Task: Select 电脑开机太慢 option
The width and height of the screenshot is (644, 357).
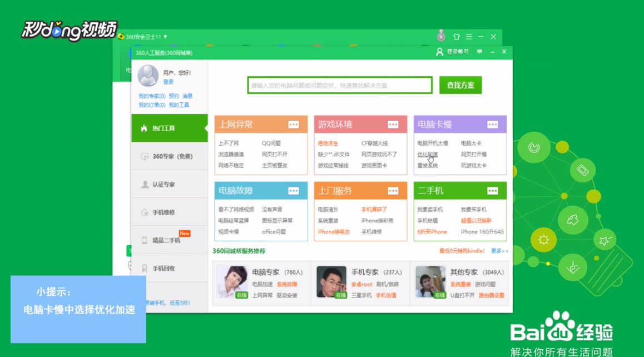Action: click(x=433, y=143)
